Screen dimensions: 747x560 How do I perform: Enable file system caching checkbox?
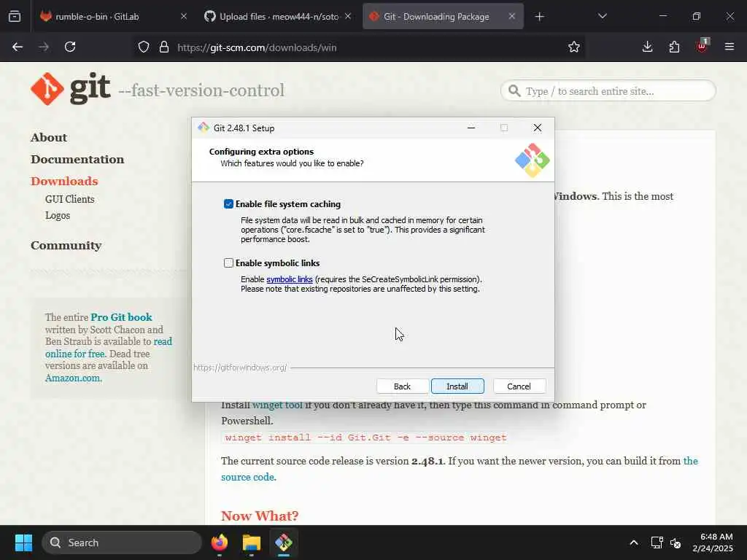coord(228,204)
